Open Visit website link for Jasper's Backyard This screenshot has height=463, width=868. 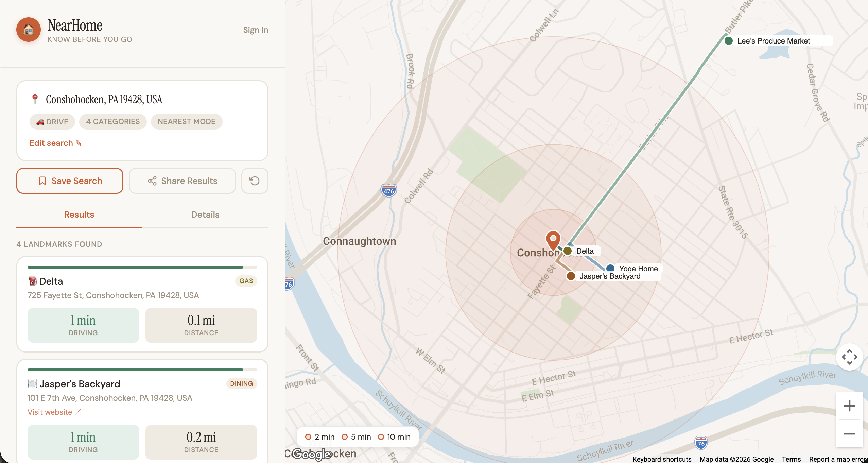(x=54, y=412)
